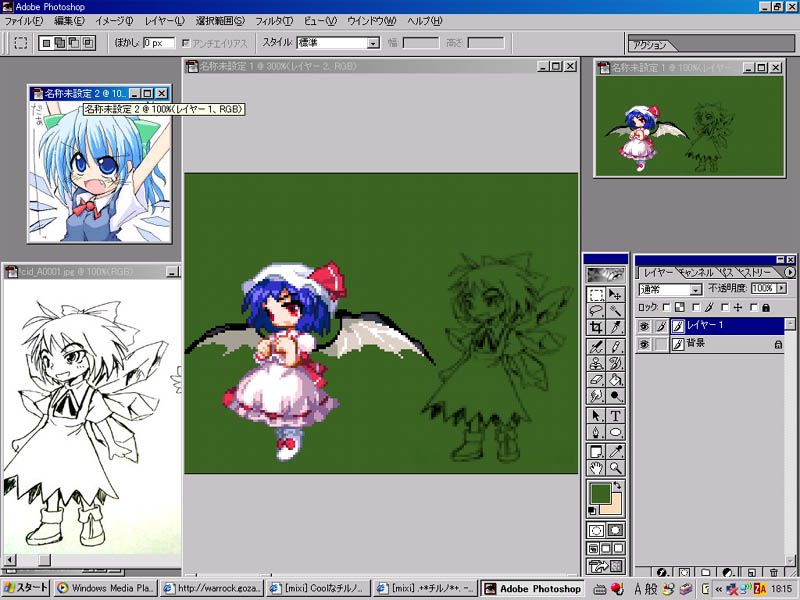Select the Rectangular Marquee tool in toolbox
Screen dimensions: 800x600
click(596, 295)
